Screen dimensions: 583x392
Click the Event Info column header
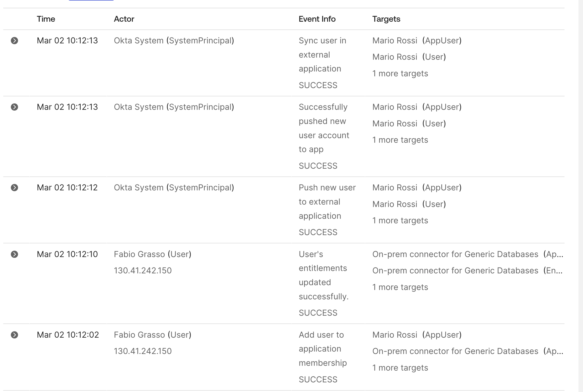pyautogui.click(x=317, y=19)
